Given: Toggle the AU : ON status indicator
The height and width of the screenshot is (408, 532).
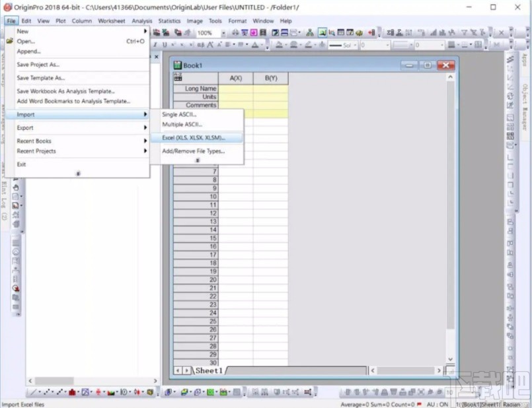Looking at the screenshot, I should click(437, 404).
